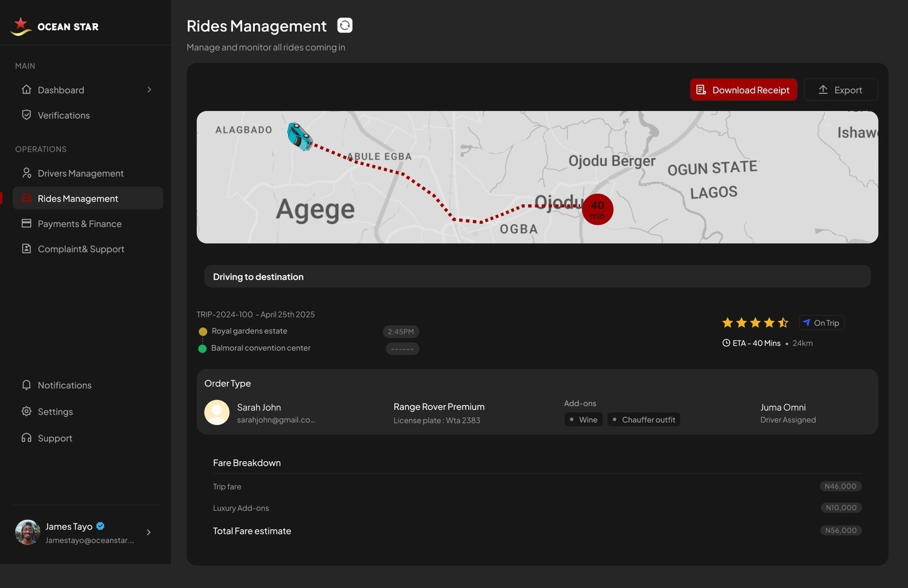The height and width of the screenshot is (588, 908).
Task: Click the On Trip status badge
Action: click(822, 323)
